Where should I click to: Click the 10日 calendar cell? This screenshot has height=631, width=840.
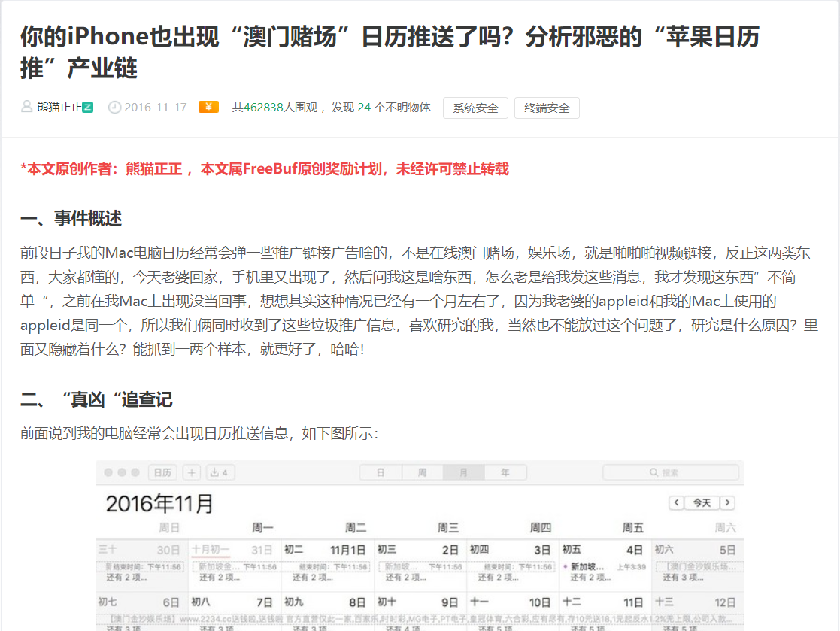[x=513, y=611]
